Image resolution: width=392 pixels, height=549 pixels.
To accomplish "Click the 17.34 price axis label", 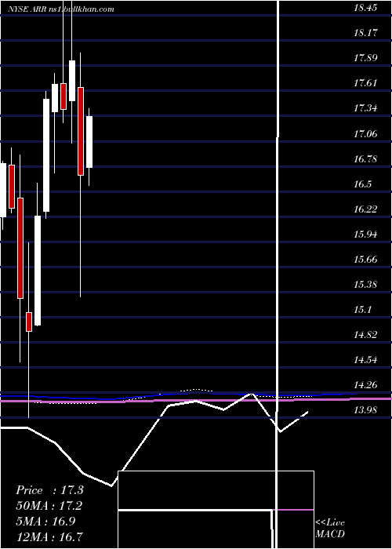I will coord(365,108).
